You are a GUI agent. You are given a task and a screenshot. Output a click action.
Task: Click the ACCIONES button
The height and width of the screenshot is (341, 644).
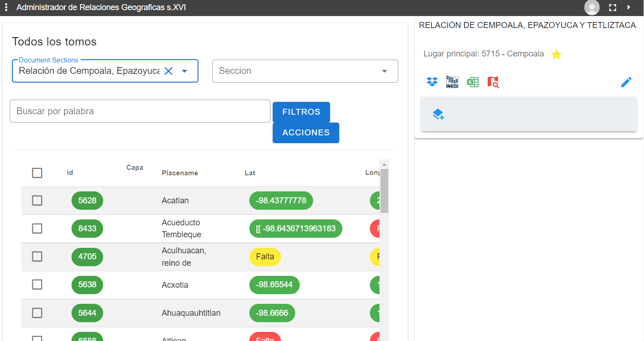pos(306,133)
